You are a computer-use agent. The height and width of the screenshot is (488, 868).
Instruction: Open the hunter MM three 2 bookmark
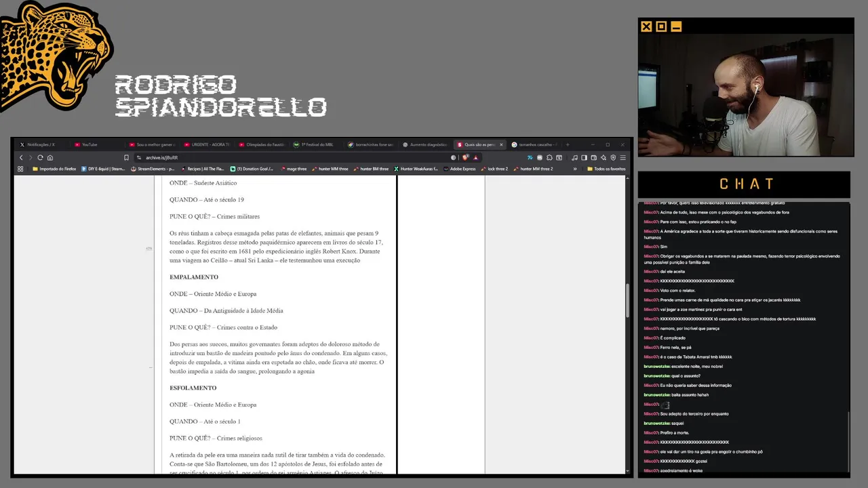point(533,169)
